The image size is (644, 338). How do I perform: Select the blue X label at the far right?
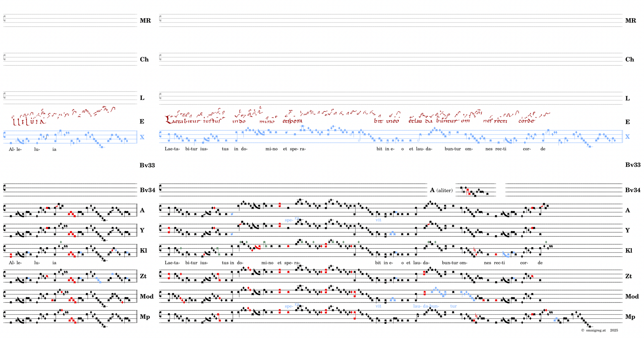628,137
